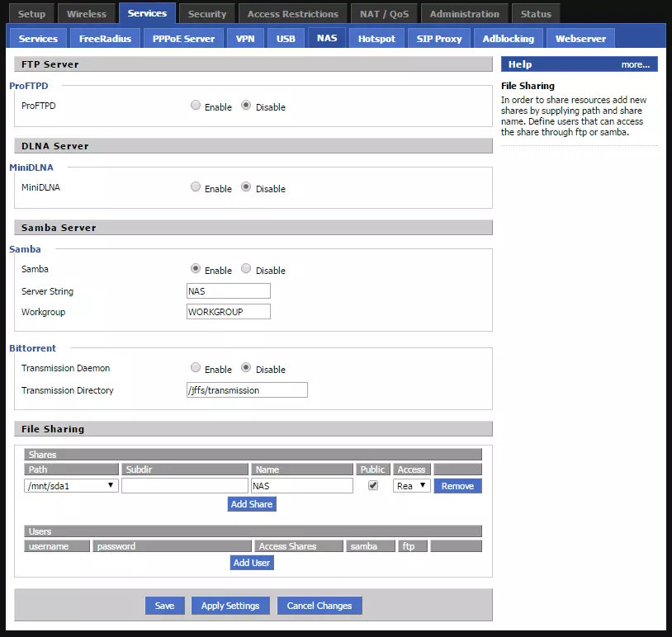
Task: Click the Add Share button
Action: tap(251, 503)
